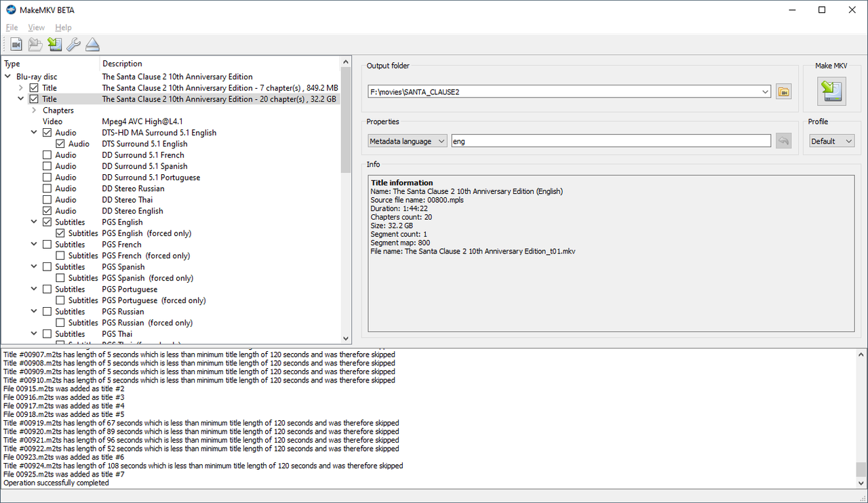The image size is (868, 503).
Task: Enable DD Stereo Thai audio
Action: pos(47,200)
